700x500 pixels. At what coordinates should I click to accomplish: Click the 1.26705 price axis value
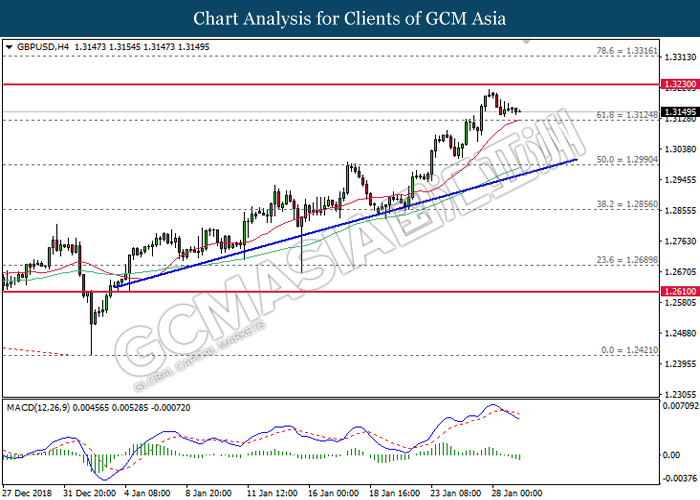click(680, 272)
